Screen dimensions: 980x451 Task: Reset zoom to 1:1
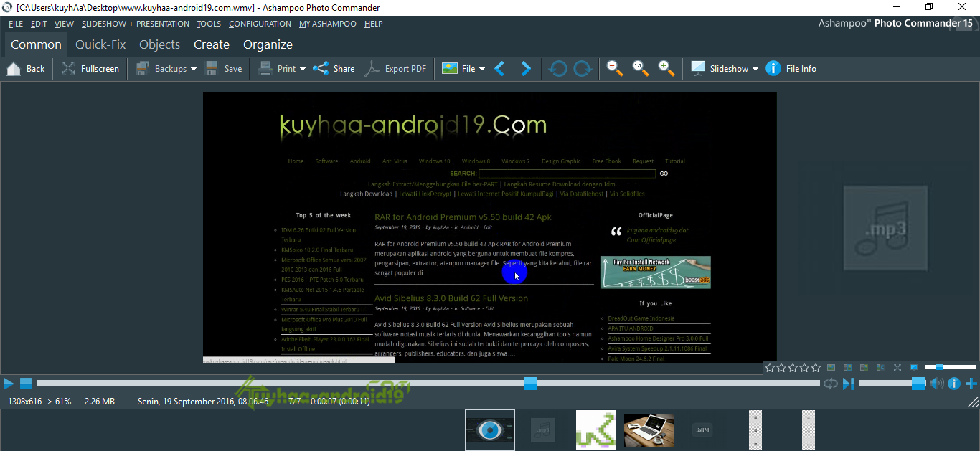[x=641, y=69]
